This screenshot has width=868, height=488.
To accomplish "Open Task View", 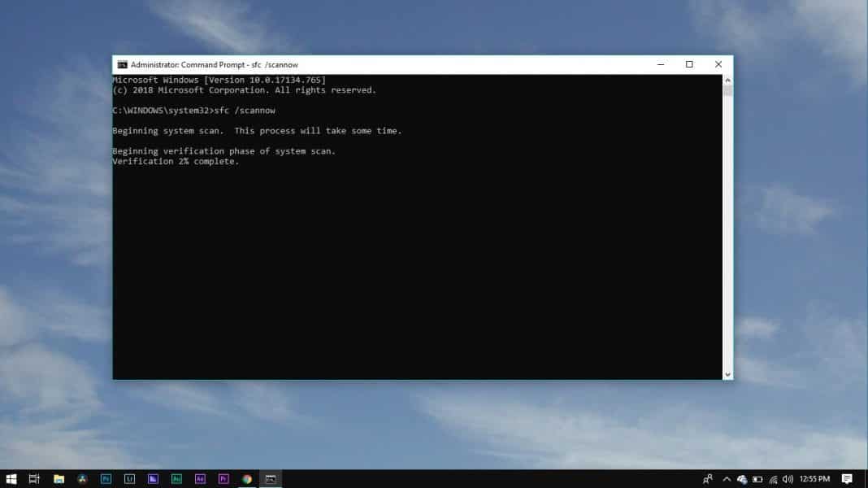I will 33,479.
